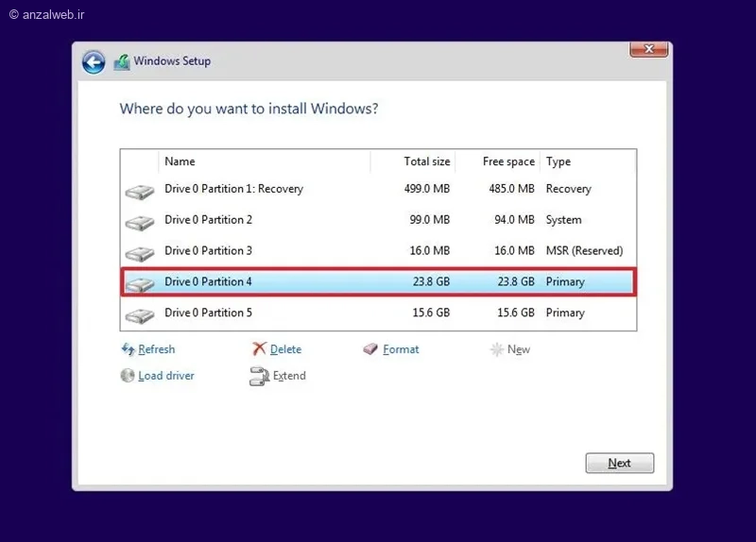
Task: Select Drive 0 Partition 1: Recovery row
Action: [379, 189]
